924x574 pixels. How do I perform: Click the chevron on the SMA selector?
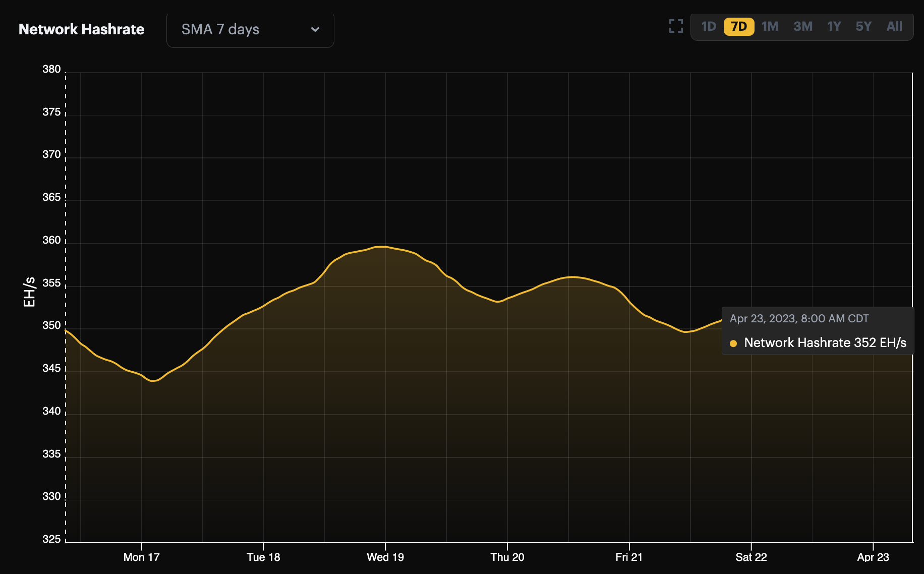[315, 30]
